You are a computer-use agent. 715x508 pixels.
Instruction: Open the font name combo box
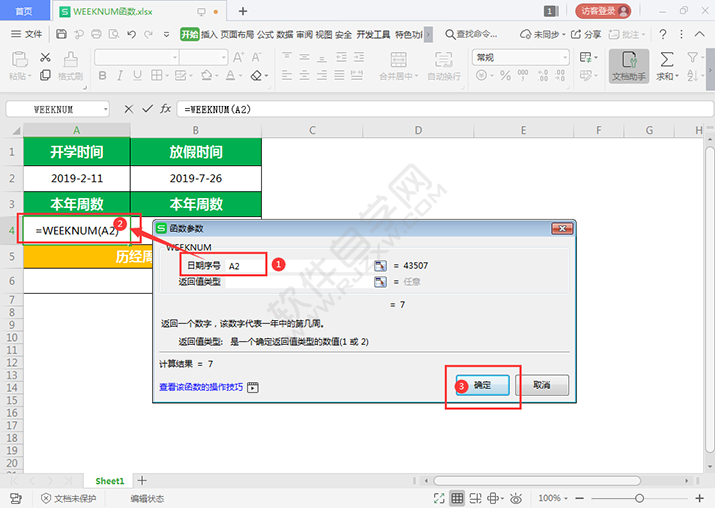tap(136, 57)
